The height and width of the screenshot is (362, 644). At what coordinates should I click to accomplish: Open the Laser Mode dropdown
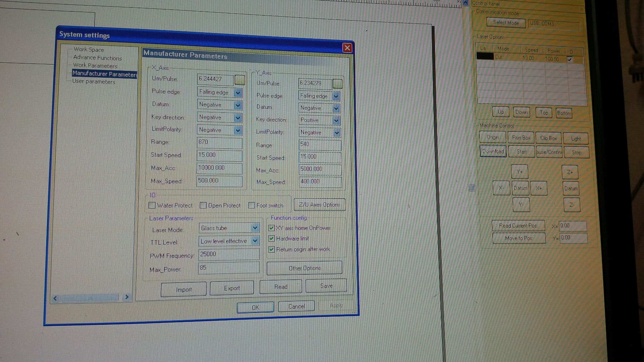pos(255,228)
